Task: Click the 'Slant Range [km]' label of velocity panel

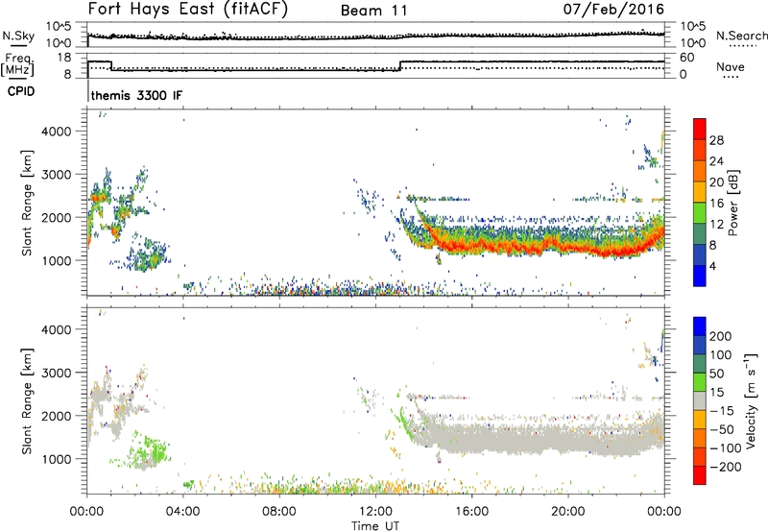Action: point(27,401)
